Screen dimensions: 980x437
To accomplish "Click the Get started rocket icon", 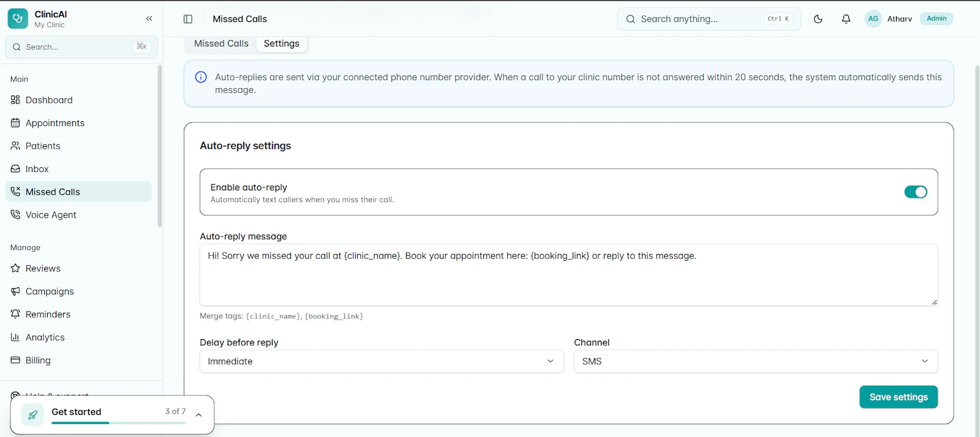I will click(32, 415).
